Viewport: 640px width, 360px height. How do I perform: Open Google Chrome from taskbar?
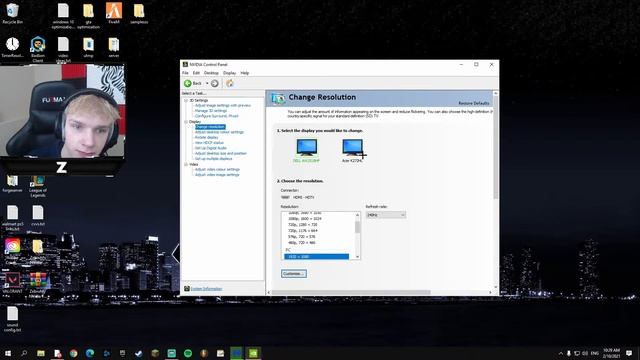(x=73, y=353)
